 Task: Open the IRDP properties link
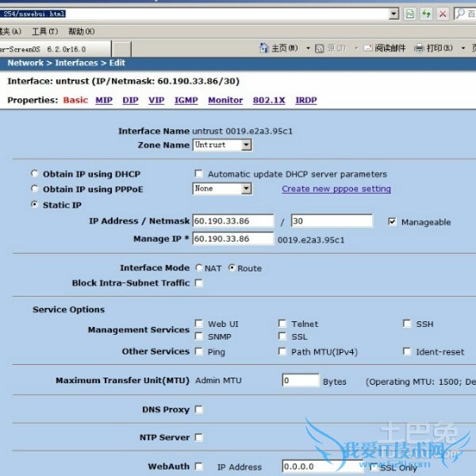pos(306,100)
